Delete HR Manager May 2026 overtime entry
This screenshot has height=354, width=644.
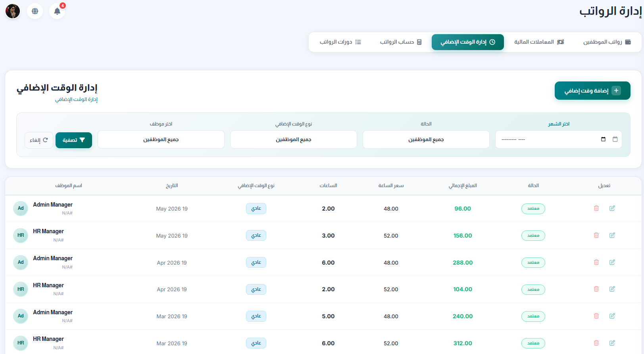pyautogui.click(x=596, y=235)
